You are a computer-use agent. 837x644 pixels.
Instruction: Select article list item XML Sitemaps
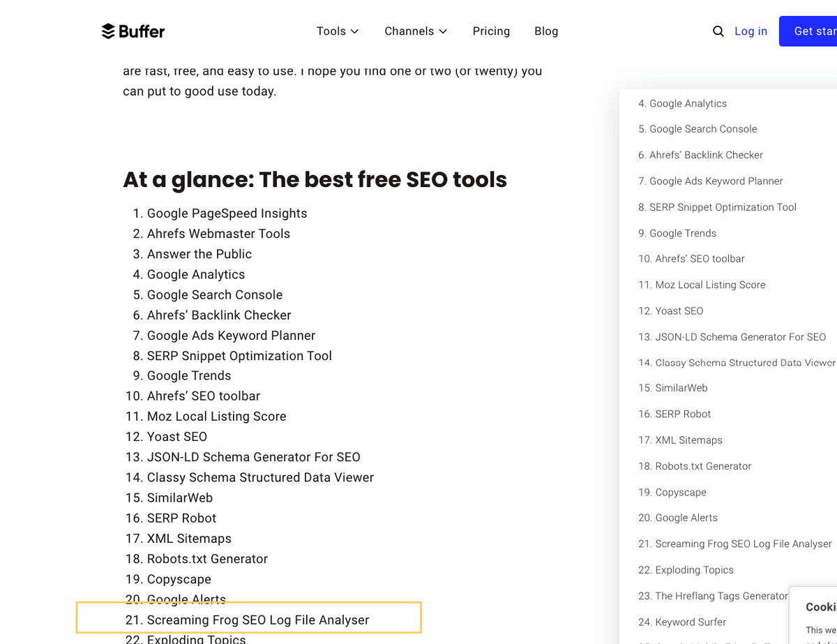(x=189, y=538)
